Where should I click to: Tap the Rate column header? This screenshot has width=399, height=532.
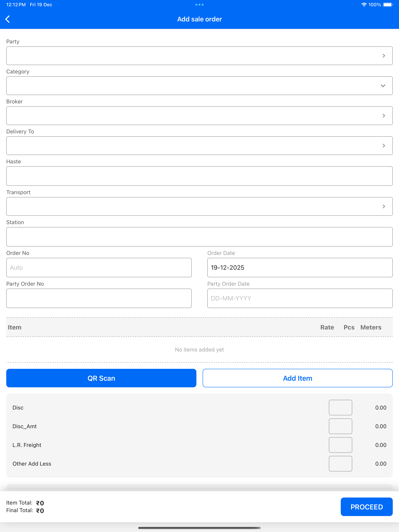click(x=327, y=327)
